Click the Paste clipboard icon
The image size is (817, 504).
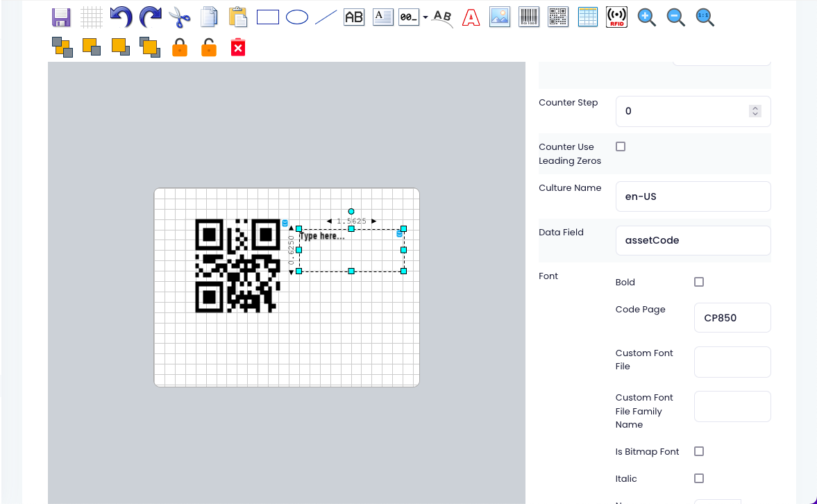click(238, 17)
